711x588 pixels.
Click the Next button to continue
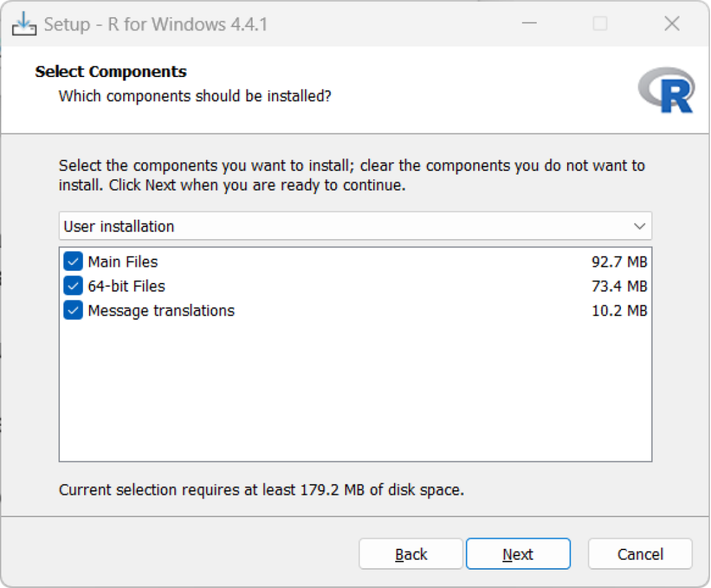518,554
